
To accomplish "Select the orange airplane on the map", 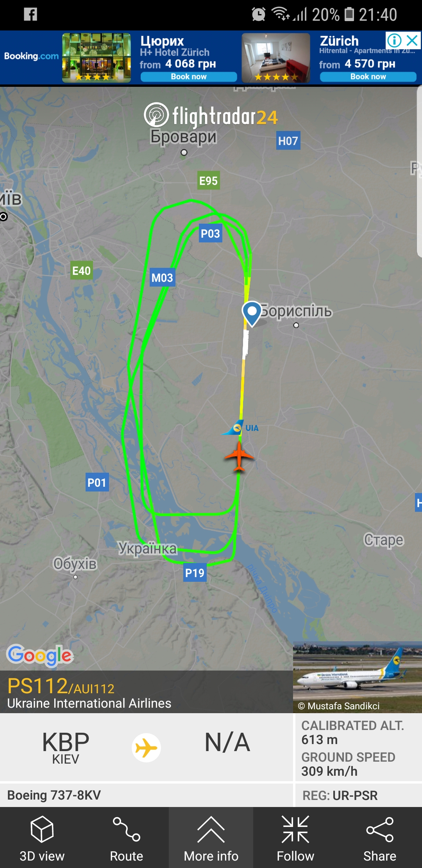I will click(x=239, y=457).
